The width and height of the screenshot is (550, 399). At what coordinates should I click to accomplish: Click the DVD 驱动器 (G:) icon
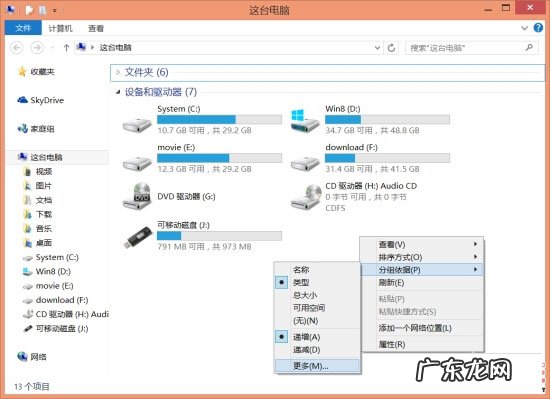coord(137,196)
